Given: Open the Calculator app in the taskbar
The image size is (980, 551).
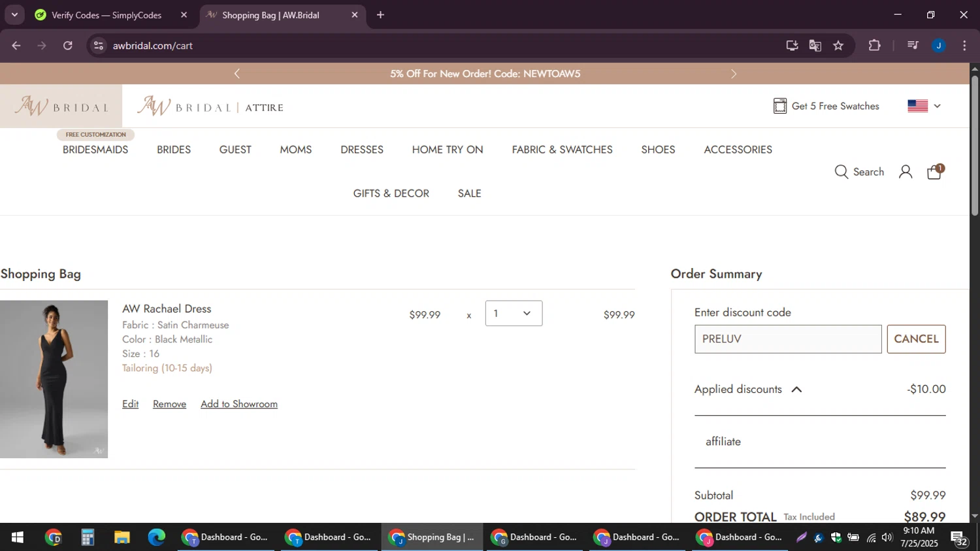Looking at the screenshot, I should pos(88,537).
